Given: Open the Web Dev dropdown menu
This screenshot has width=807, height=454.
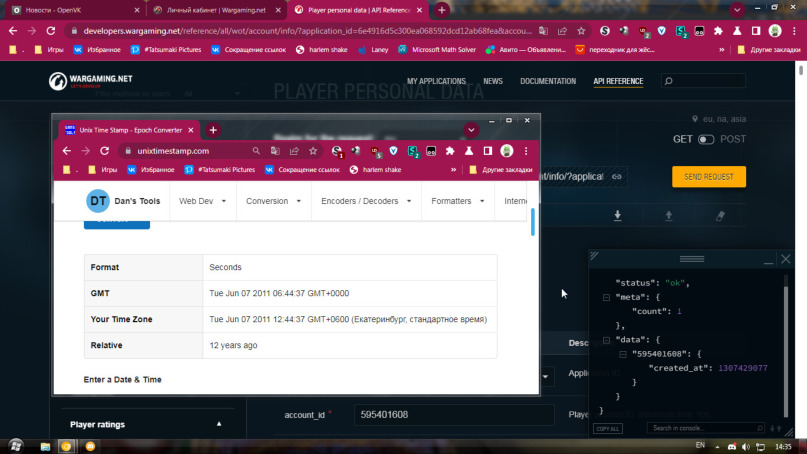Looking at the screenshot, I should [x=203, y=201].
